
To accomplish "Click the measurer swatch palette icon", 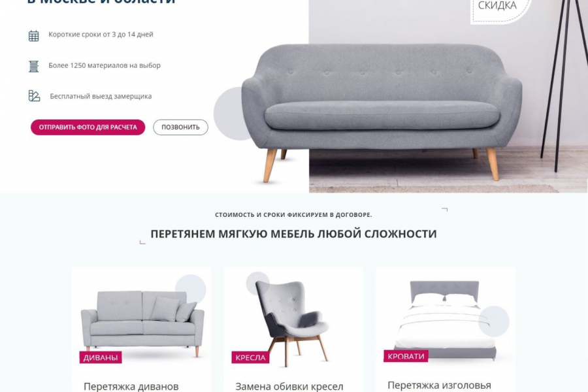I will pyautogui.click(x=34, y=95).
